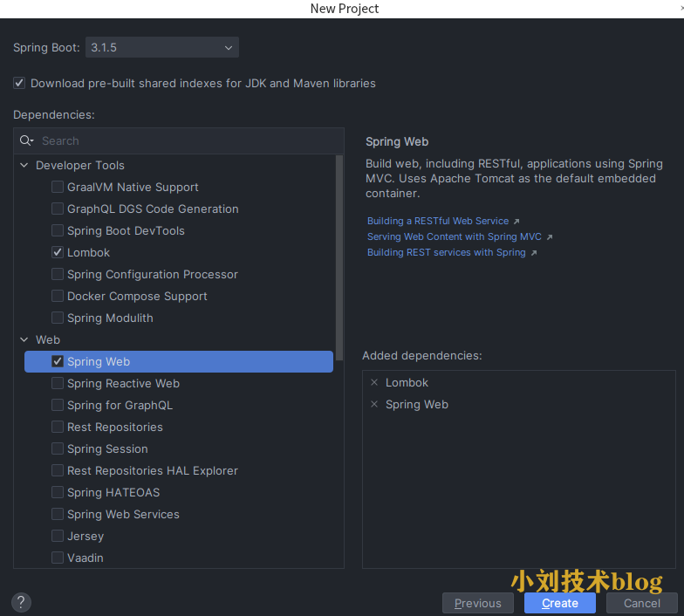Open external arrow icon beside Building a RESTful Web Service

click(516, 222)
